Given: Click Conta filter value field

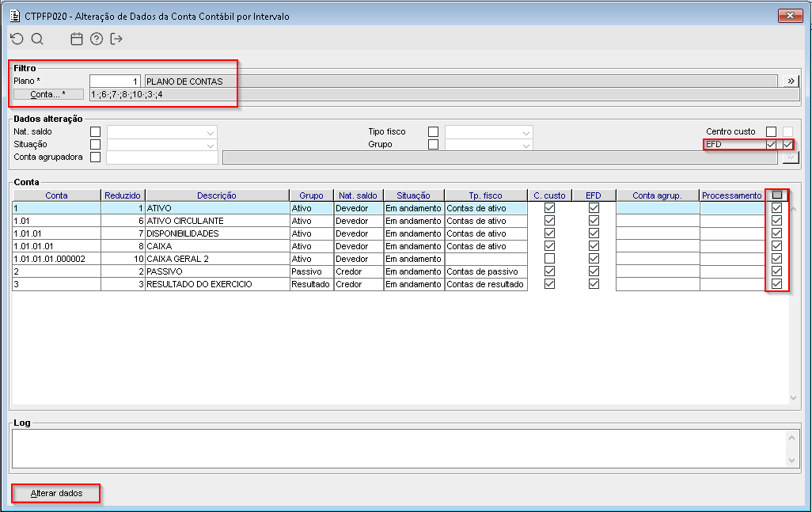Looking at the screenshot, I should click(444, 94).
